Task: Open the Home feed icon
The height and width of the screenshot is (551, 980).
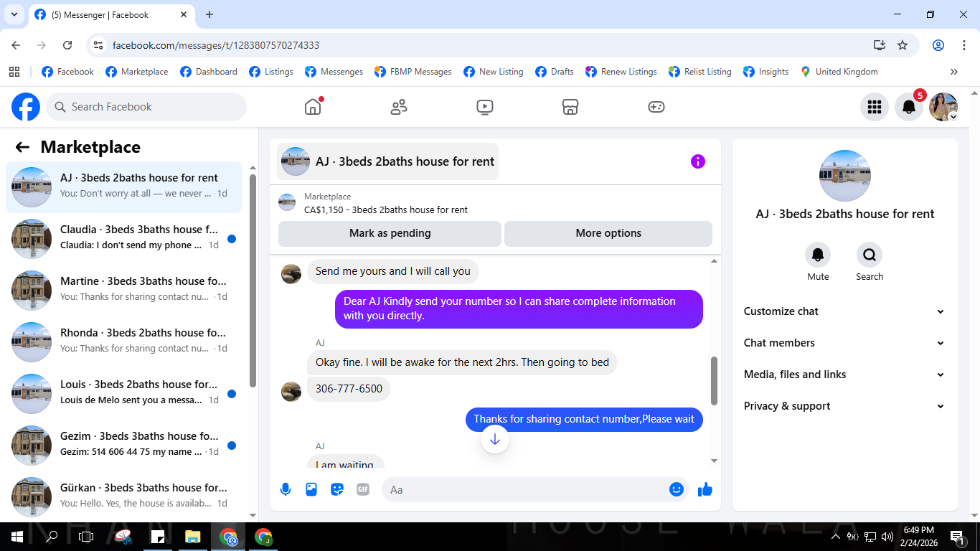Action: pos(313,107)
